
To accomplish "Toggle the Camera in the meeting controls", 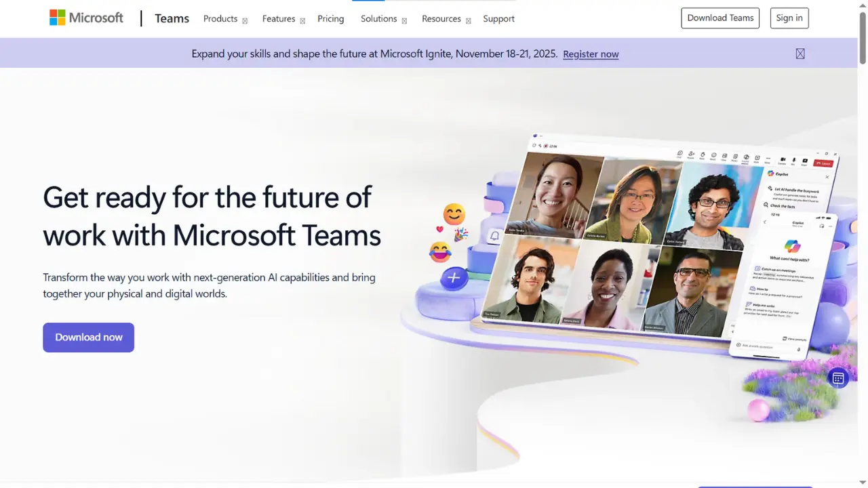I will [x=783, y=159].
